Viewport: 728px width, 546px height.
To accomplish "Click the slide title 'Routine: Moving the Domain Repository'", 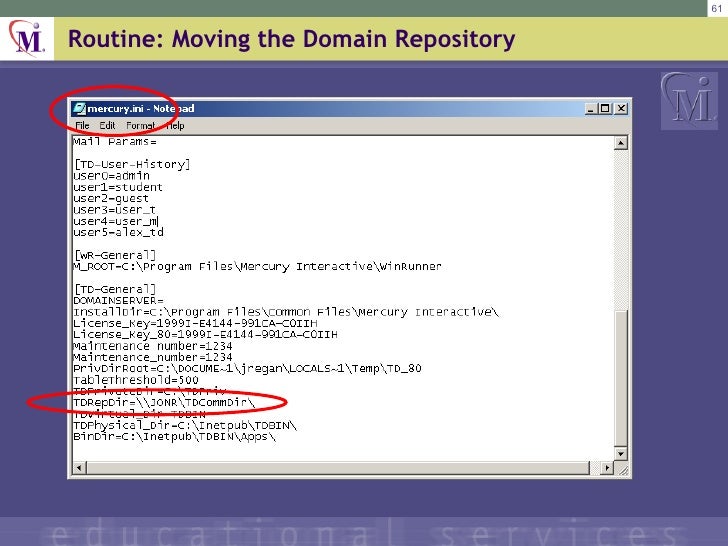I will click(x=292, y=39).
